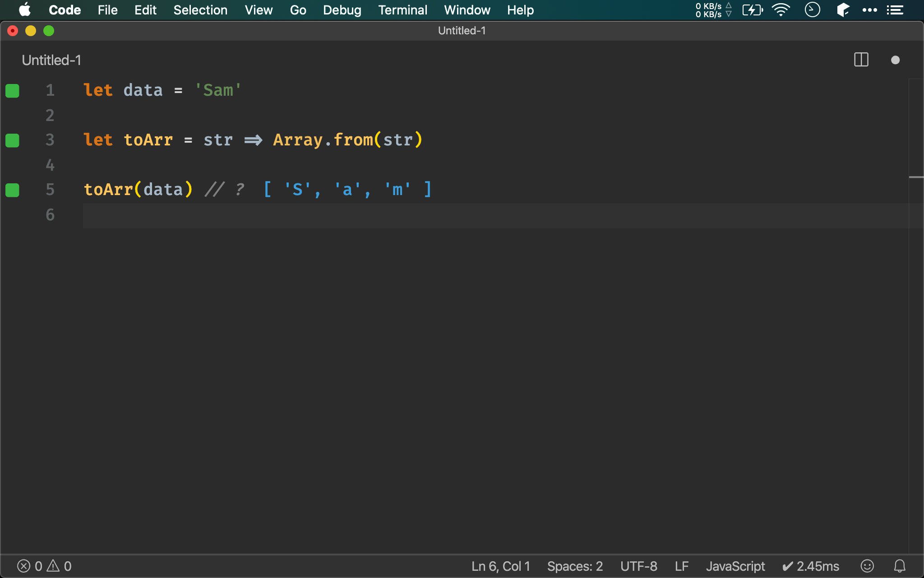Viewport: 924px width, 578px height.
Task: Click the split editor icon
Action: (x=861, y=60)
